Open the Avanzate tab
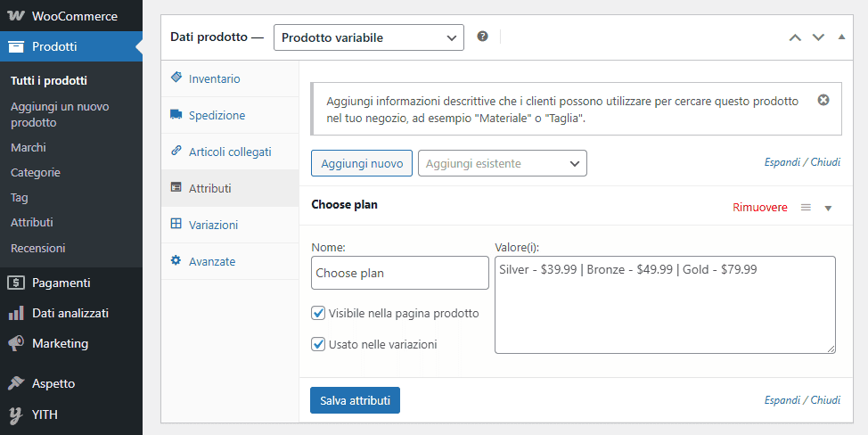 coord(230,261)
